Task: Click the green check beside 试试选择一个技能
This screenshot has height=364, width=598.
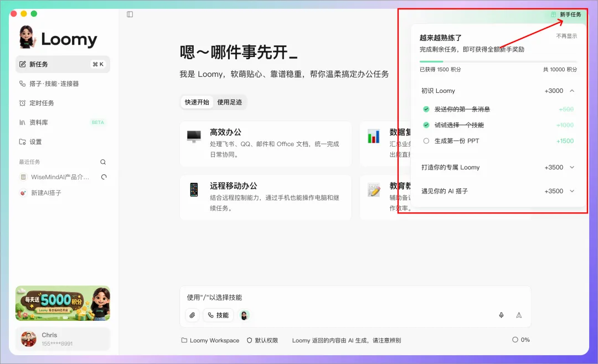Action: pyautogui.click(x=426, y=125)
